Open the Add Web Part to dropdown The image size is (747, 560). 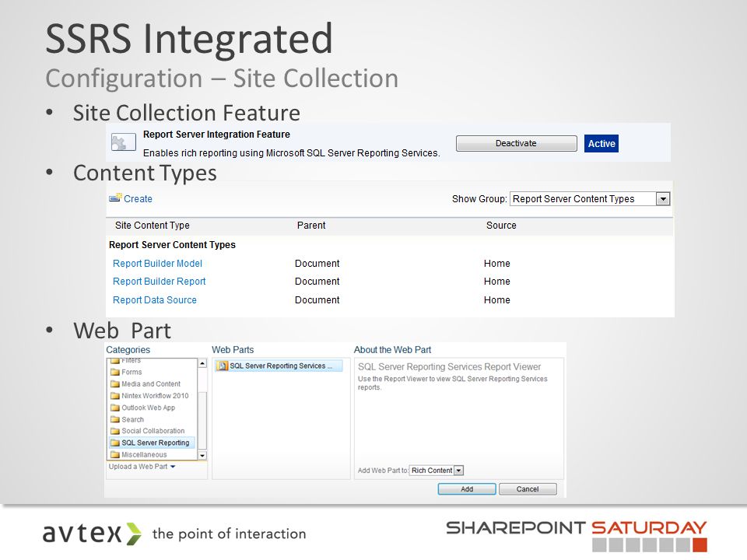(x=437, y=471)
